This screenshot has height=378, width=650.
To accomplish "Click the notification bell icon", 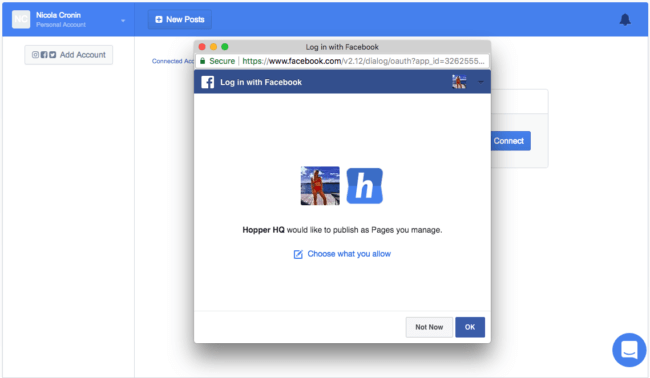I will (x=625, y=19).
